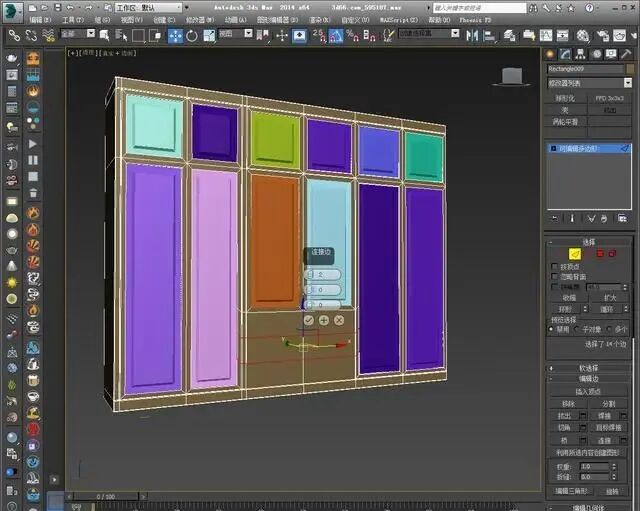The height and width of the screenshot is (511, 640).
Task: Switch to the Display command panel tab
Action: (x=611, y=54)
